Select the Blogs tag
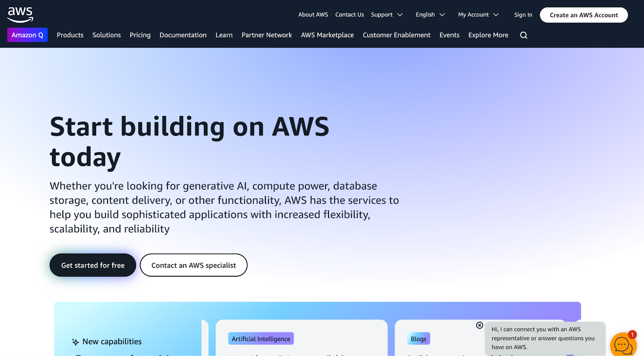 coord(419,339)
